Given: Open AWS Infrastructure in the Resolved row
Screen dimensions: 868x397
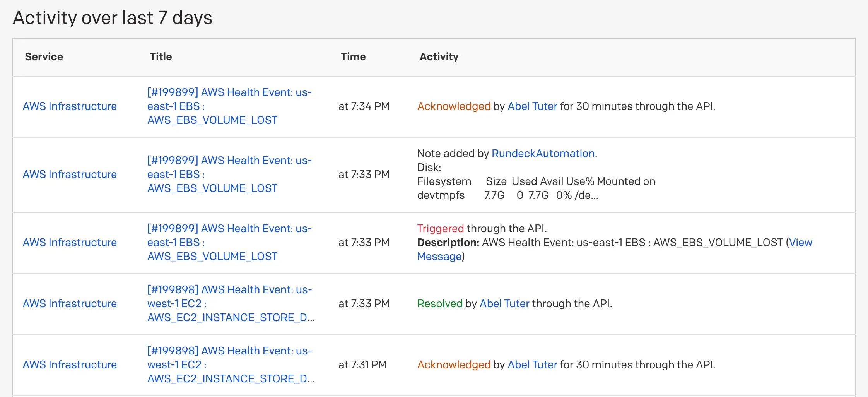Looking at the screenshot, I should (x=70, y=304).
